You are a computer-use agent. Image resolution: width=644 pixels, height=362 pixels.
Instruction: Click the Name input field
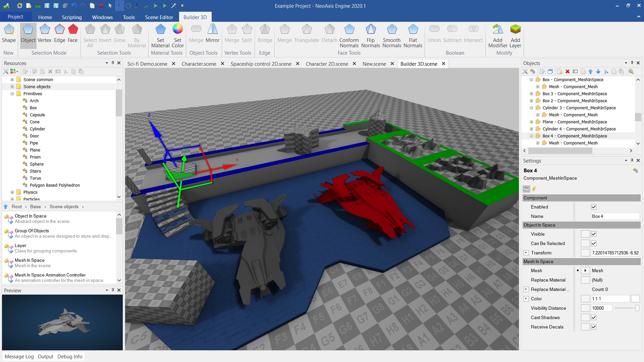[615, 216]
